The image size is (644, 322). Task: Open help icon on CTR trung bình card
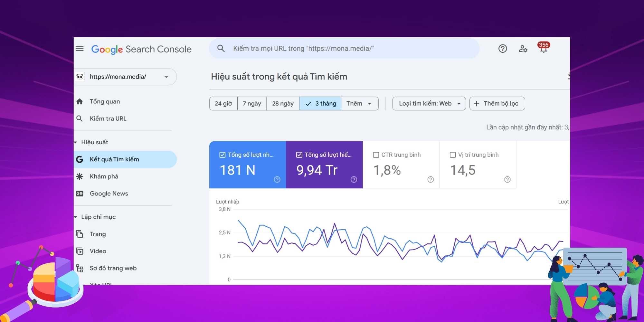[431, 179]
